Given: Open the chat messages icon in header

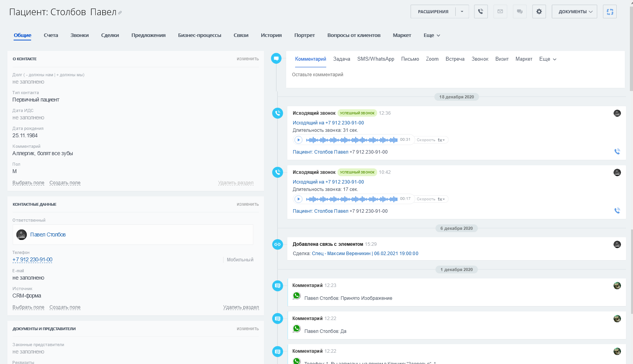Looking at the screenshot, I should [519, 12].
